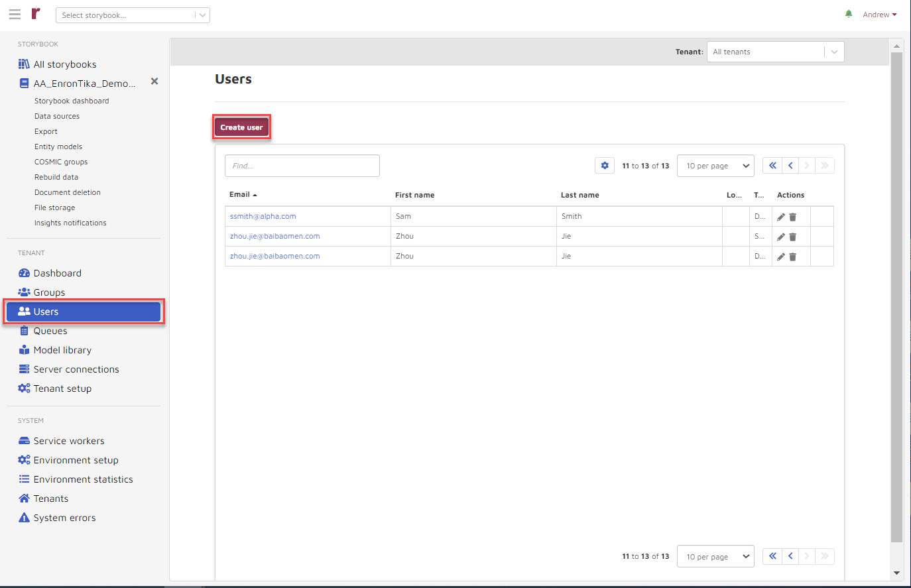Open the ssmith@alpha.com email link
911x588 pixels.
[x=263, y=216]
